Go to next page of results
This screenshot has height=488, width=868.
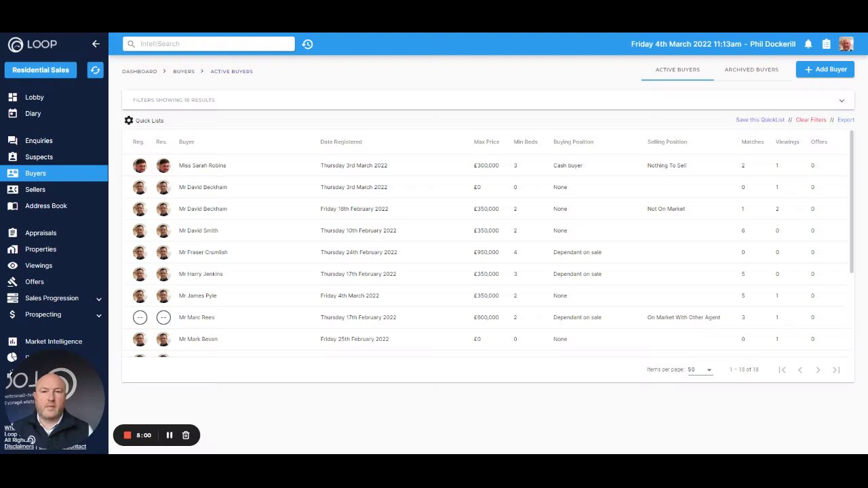pos(818,370)
